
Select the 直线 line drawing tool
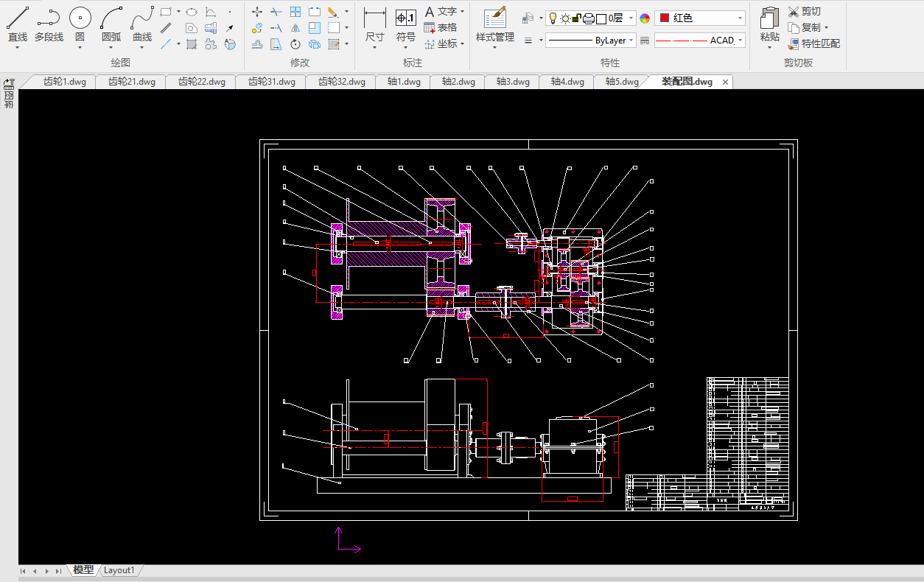pyautogui.click(x=18, y=24)
